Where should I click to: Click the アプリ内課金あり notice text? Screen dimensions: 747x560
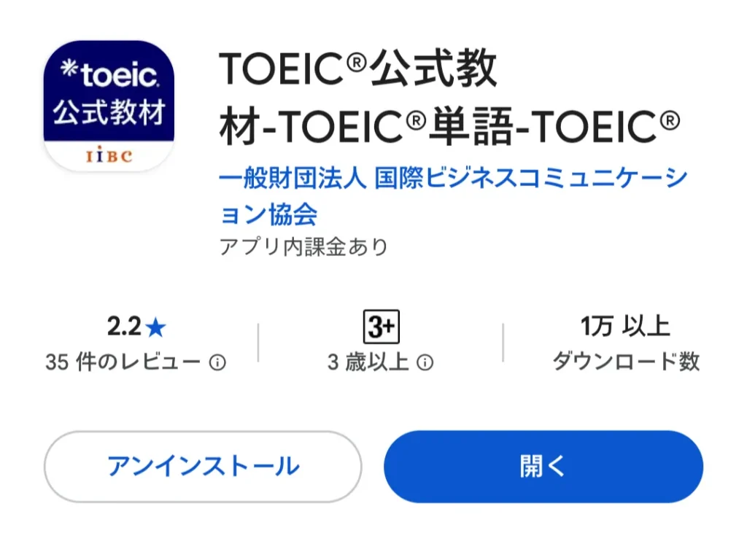[303, 246]
